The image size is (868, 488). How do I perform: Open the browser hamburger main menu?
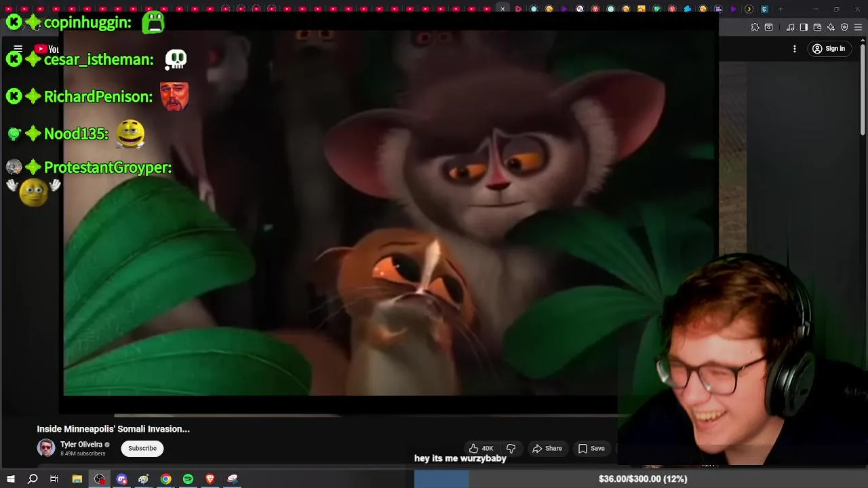tap(859, 27)
